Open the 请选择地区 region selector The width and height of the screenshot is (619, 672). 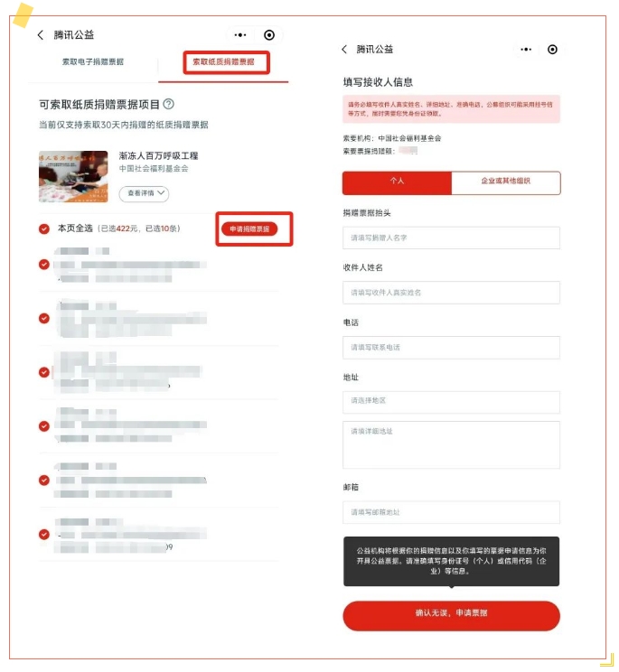[452, 402]
